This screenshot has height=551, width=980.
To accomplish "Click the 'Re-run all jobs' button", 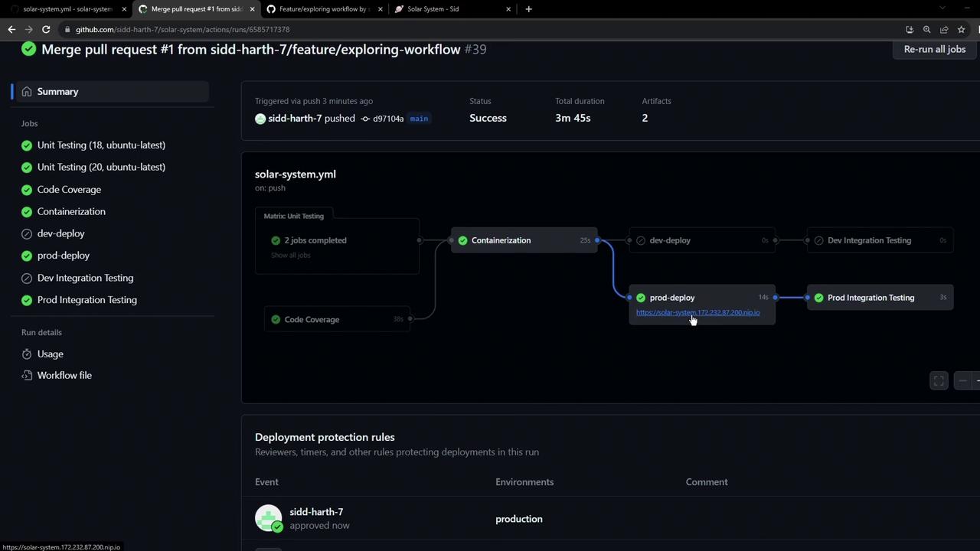I will click(x=934, y=49).
